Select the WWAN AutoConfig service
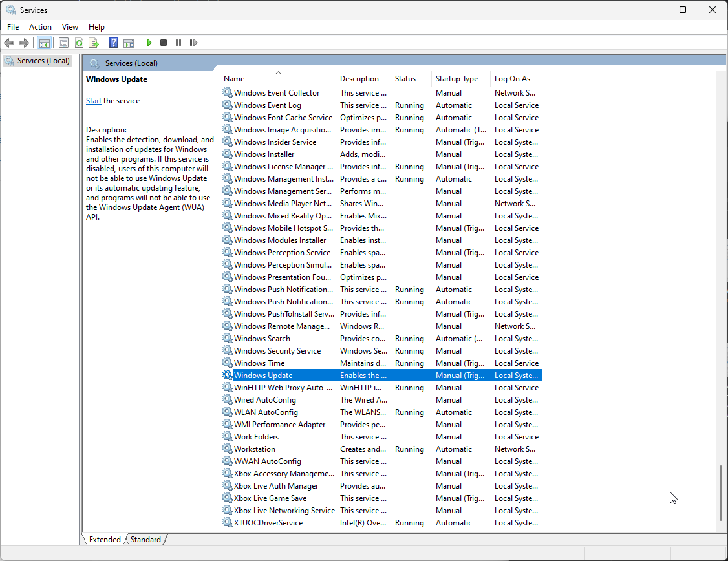This screenshot has width=728, height=561. coord(382,461)
